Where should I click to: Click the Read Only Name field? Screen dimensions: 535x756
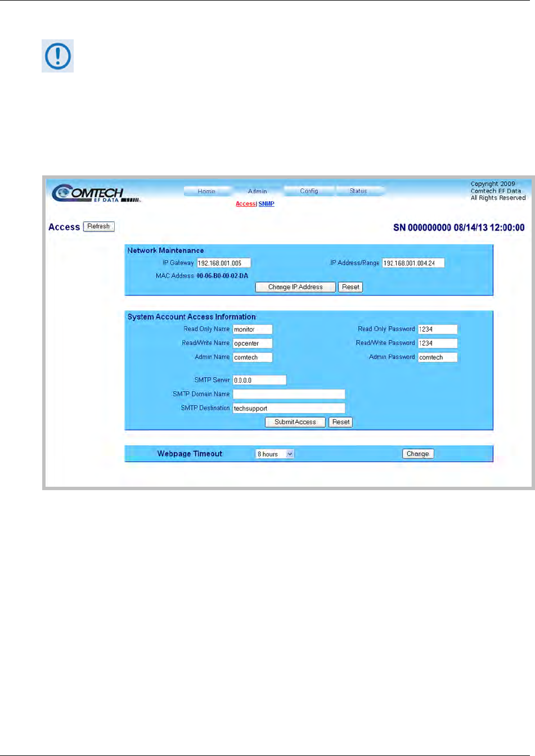point(253,329)
